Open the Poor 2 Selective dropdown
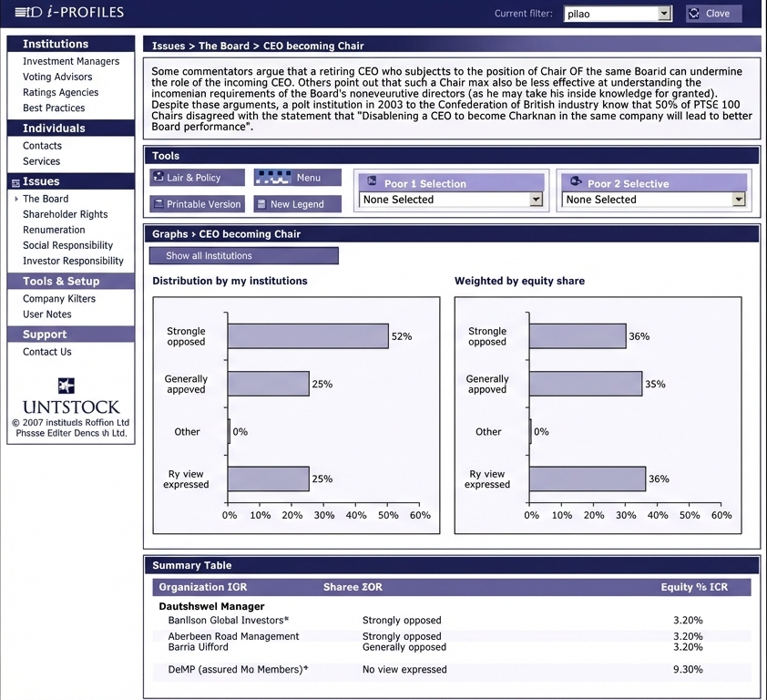This screenshot has width=767, height=700. tap(738, 200)
